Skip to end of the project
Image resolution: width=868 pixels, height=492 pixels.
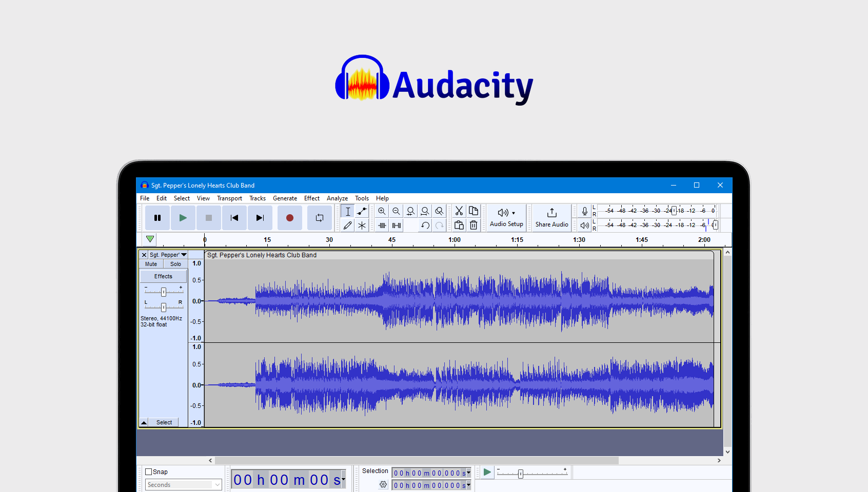tap(260, 218)
